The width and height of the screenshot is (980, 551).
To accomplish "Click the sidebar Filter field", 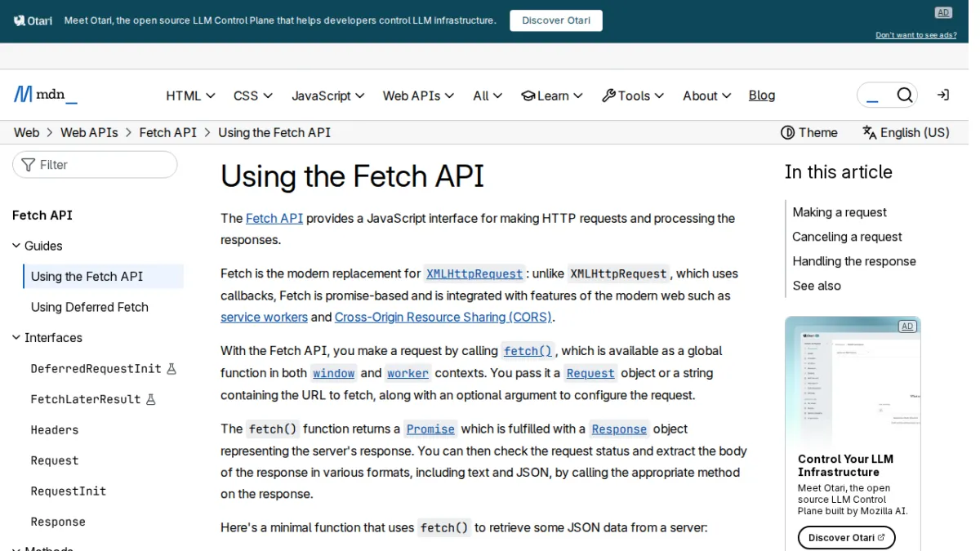I will click(95, 165).
